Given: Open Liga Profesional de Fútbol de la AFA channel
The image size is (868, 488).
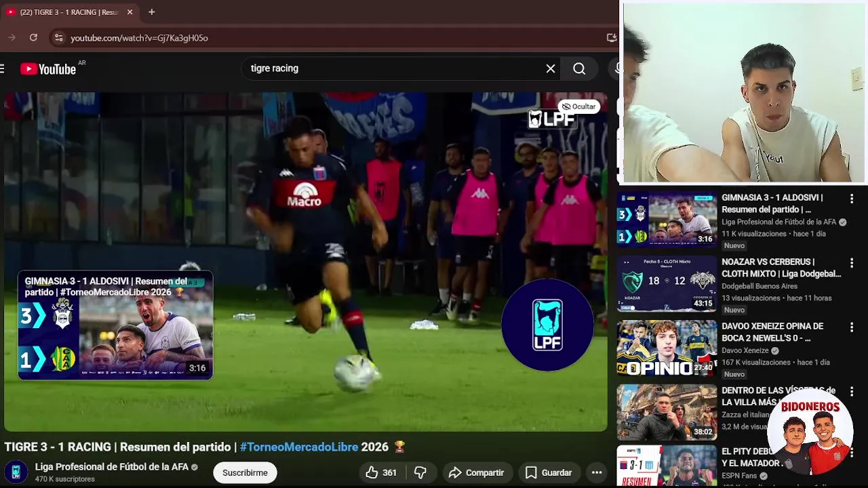Looking at the screenshot, I should (x=112, y=467).
